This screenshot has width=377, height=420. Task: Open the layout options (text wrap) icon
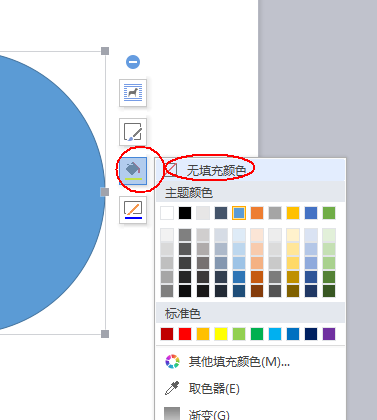tap(133, 93)
